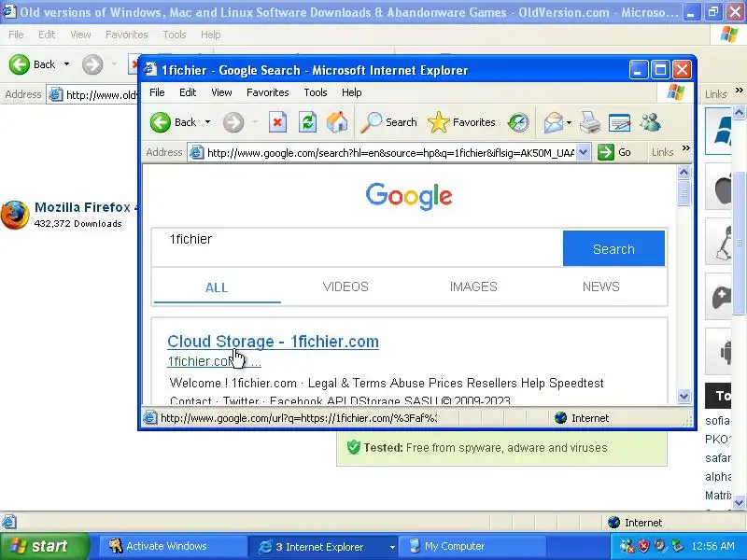
Task: Open the Help menu in the OldVersion window
Action: pos(211,35)
